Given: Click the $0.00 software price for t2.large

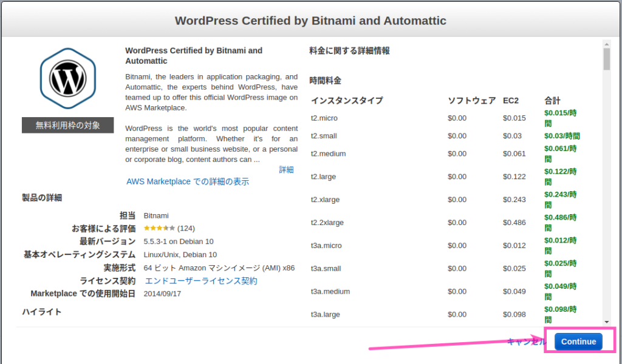Looking at the screenshot, I should pyautogui.click(x=457, y=177).
